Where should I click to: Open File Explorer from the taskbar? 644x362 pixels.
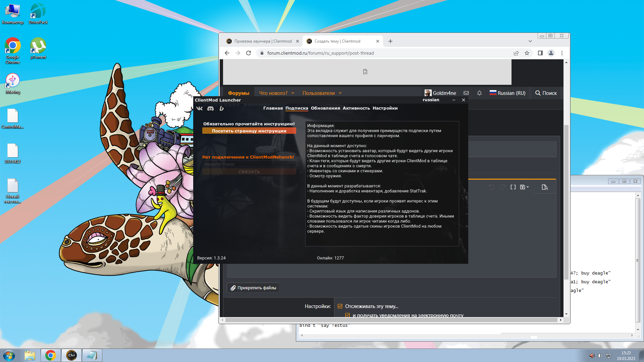(30, 355)
